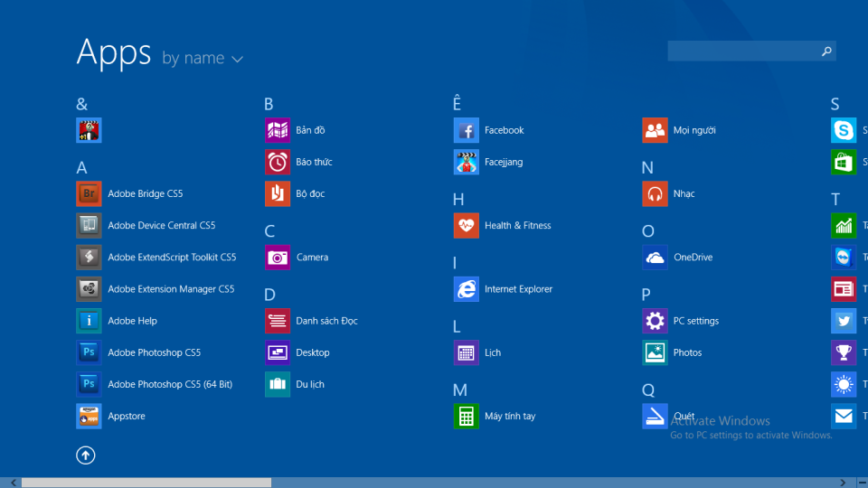Viewport: 868px width, 488px height.
Task: Open Máy tính tay calculator app
Action: (x=466, y=416)
